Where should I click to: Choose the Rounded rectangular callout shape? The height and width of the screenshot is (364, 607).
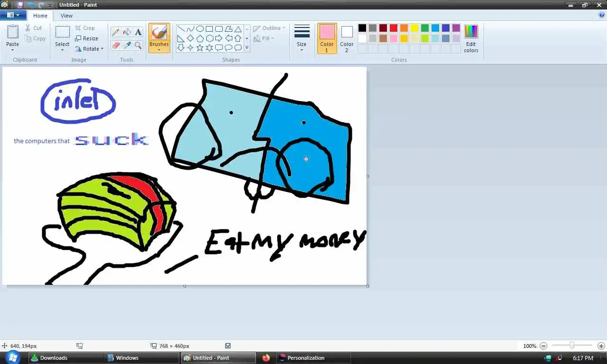(x=219, y=48)
